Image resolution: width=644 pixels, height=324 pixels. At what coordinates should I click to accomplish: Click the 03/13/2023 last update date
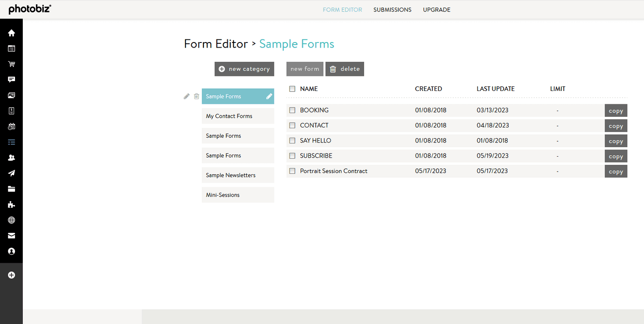492,110
